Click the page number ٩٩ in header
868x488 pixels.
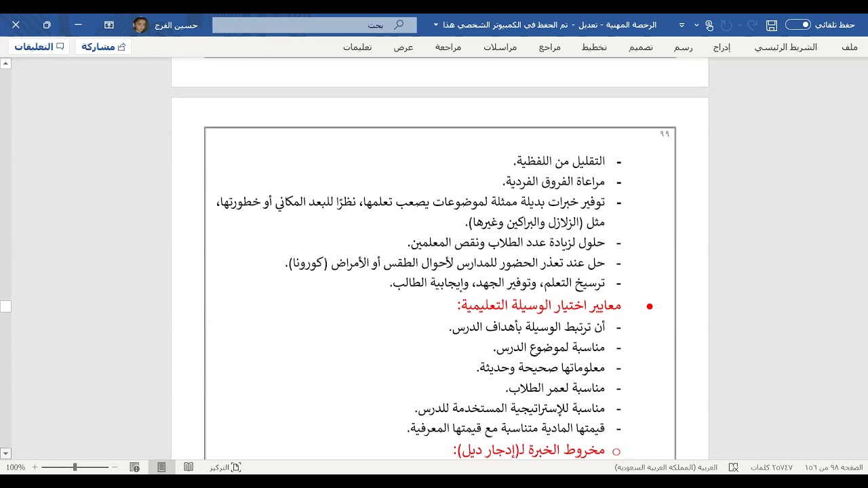click(664, 134)
